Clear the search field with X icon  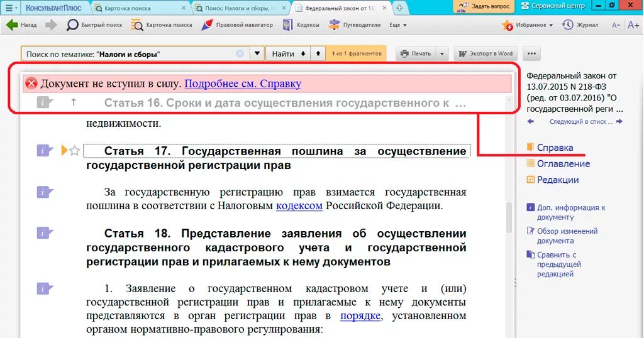(240, 54)
